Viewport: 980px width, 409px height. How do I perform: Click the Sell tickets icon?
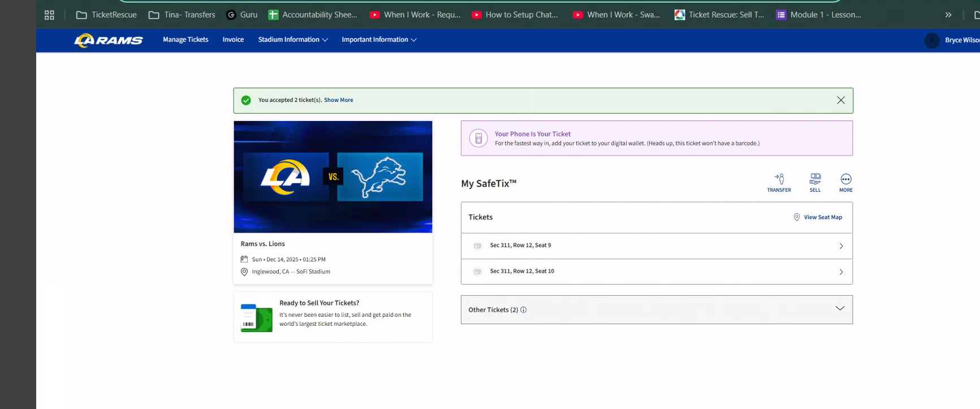coord(815,183)
